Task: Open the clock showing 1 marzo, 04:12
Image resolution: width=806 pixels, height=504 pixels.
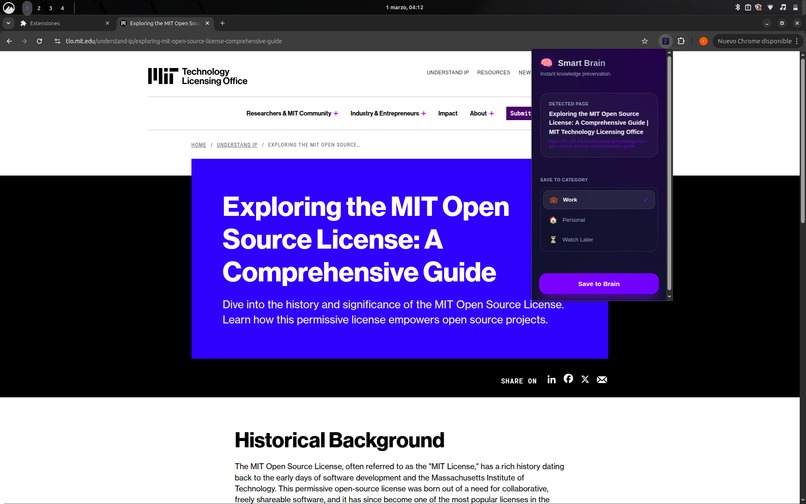Action: tap(405, 7)
